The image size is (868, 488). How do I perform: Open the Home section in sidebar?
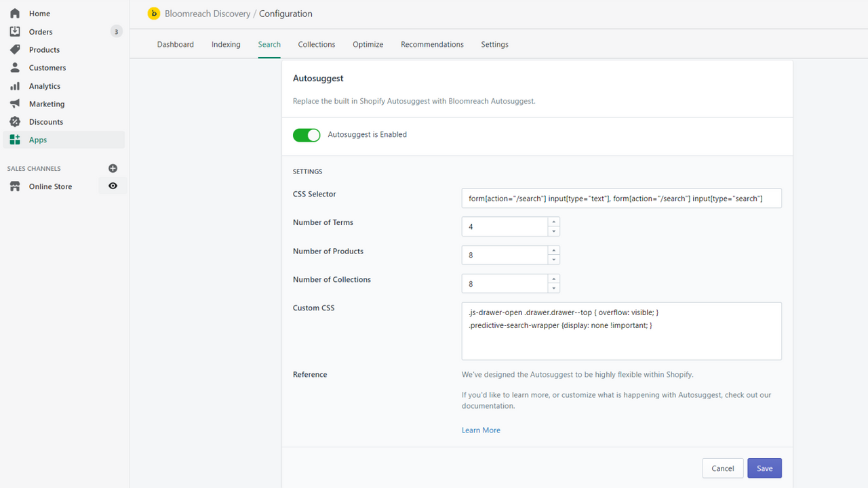39,13
